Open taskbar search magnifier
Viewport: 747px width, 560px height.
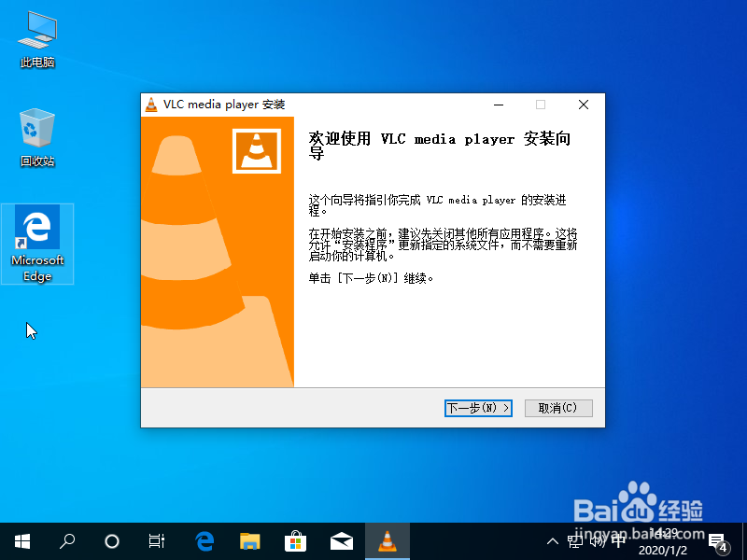[x=67, y=541]
